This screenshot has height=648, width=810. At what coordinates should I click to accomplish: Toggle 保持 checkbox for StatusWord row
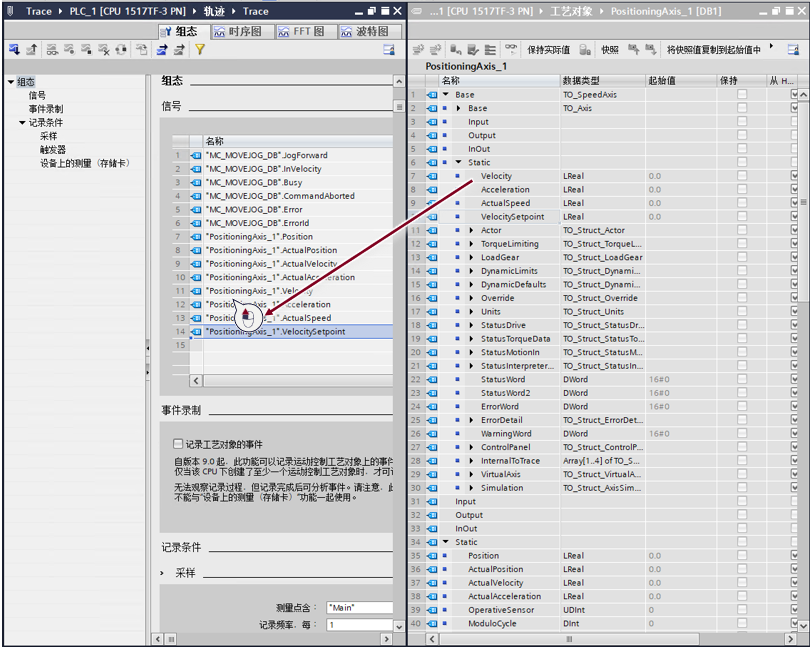click(x=742, y=379)
